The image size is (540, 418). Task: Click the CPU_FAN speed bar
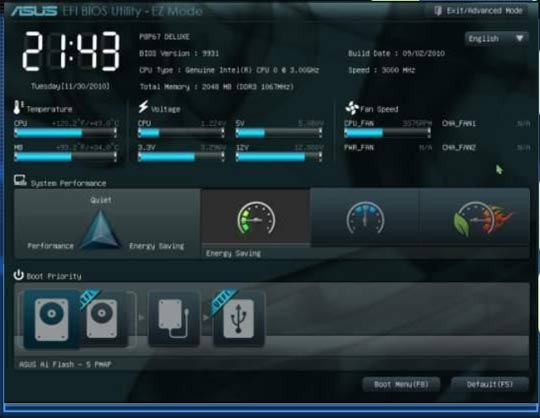pos(387,133)
